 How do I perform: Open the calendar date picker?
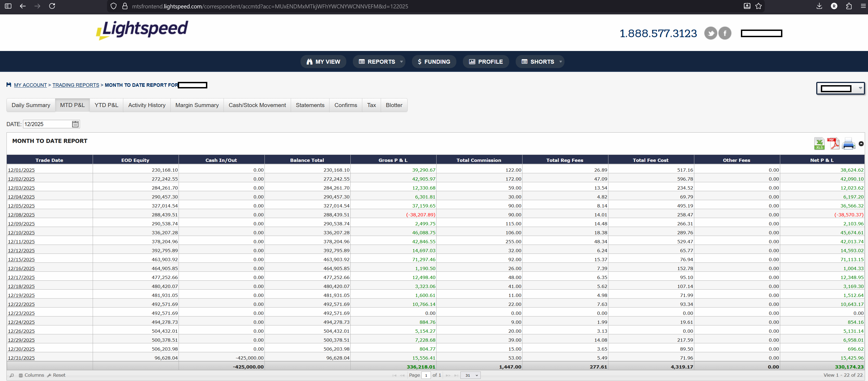pos(75,124)
